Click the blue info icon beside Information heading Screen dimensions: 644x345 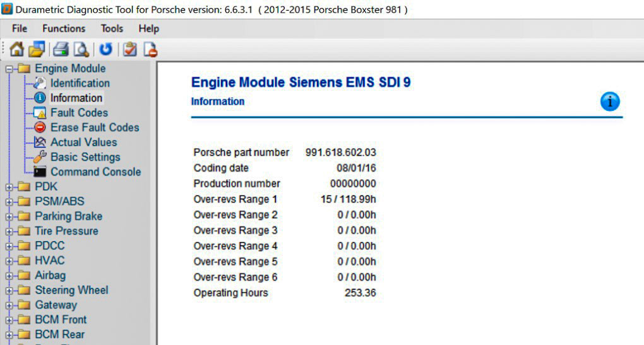(x=610, y=102)
